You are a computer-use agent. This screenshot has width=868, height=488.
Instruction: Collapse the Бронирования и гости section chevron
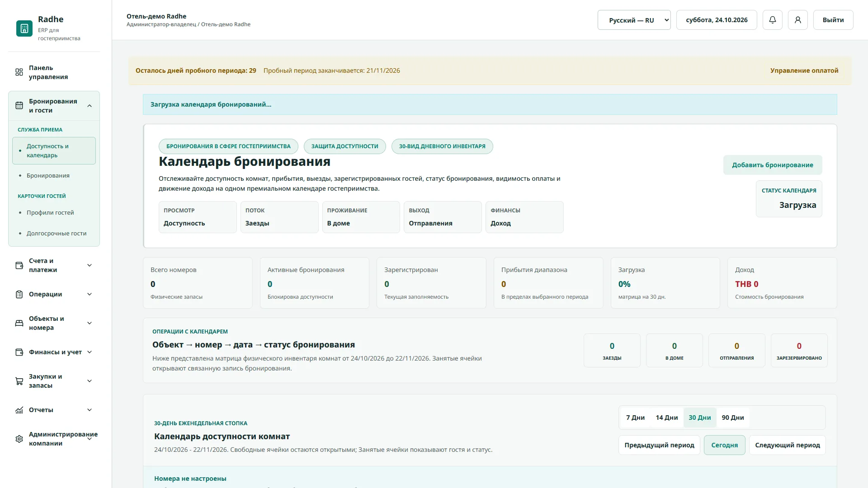pyautogui.click(x=90, y=106)
